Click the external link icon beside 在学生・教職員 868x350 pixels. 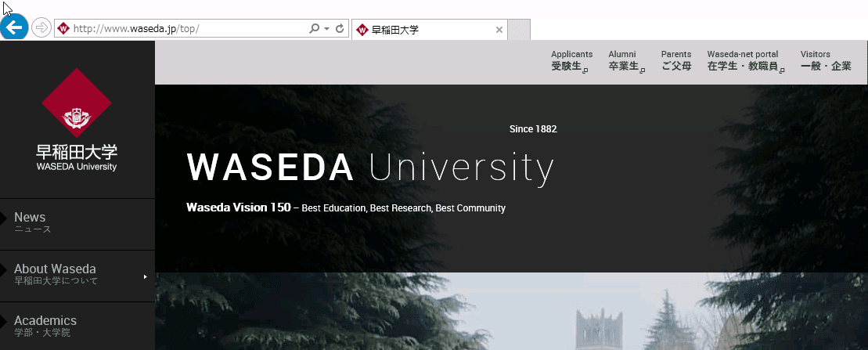click(x=782, y=70)
